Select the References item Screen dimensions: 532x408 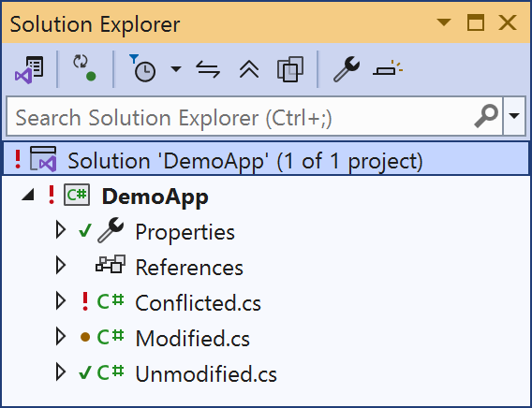click(x=189, y=268)
